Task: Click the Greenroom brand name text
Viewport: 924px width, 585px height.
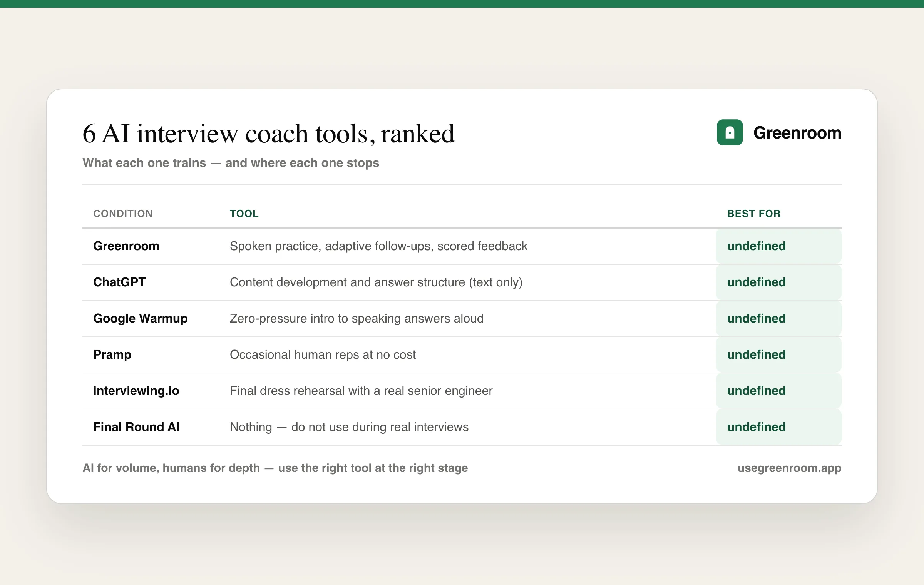Action: pyautogui.click(x=797, y=133)
